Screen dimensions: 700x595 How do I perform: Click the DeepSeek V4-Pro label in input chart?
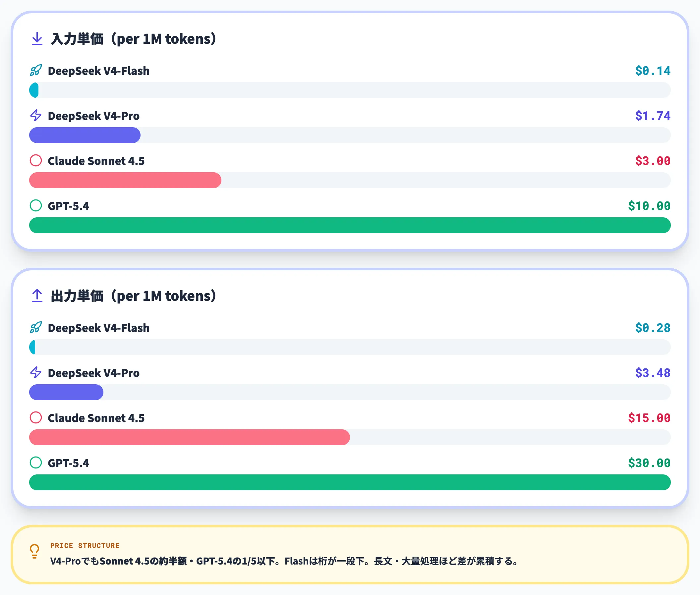click(94, 116)
